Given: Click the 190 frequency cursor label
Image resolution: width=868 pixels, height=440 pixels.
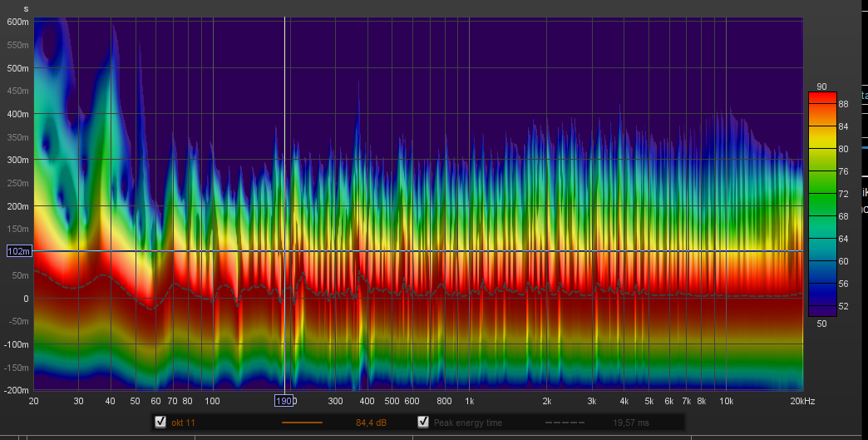Looking at the screenshot, I should point(284,401).
